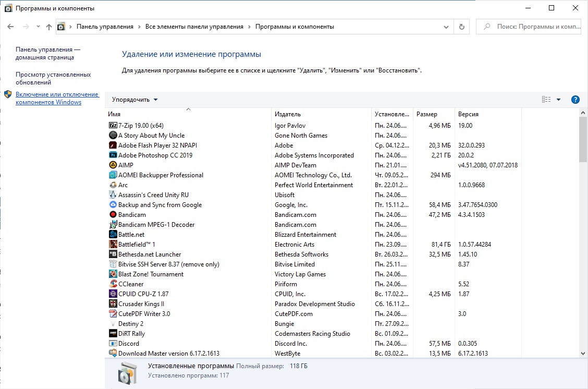Click the Bitvise SSH Server icon
588x389 pixels.
coord(113,264)
